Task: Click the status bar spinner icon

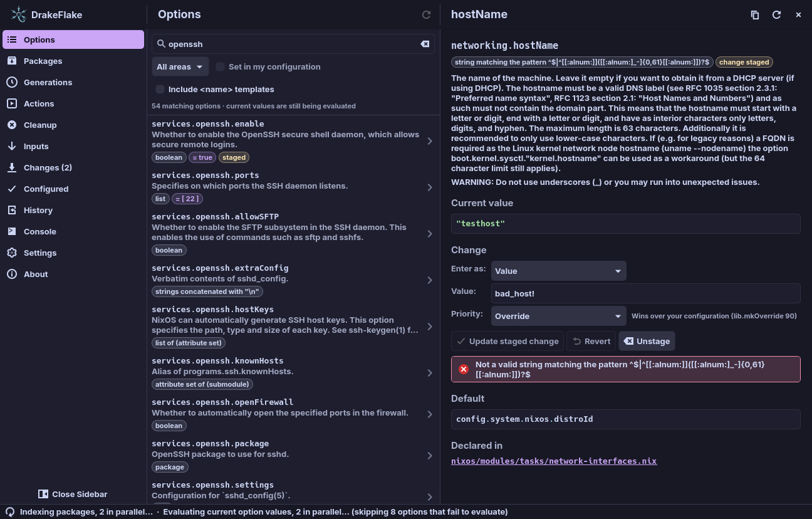Action: [10, 511]
